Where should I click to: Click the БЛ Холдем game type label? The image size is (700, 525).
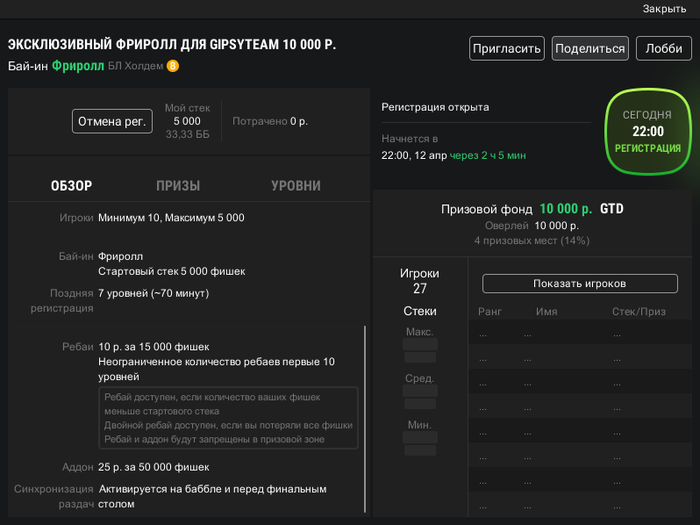click(136, 66)
